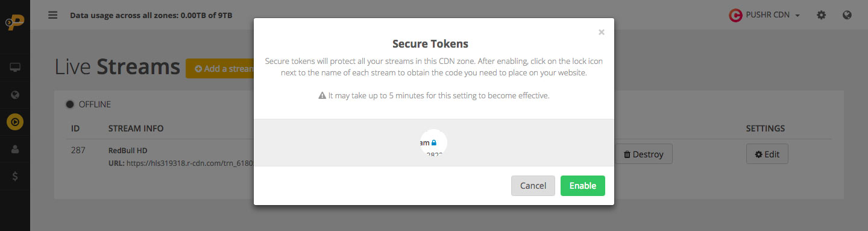Cancel the Secure Tokens dialog

tap(533, 186)
